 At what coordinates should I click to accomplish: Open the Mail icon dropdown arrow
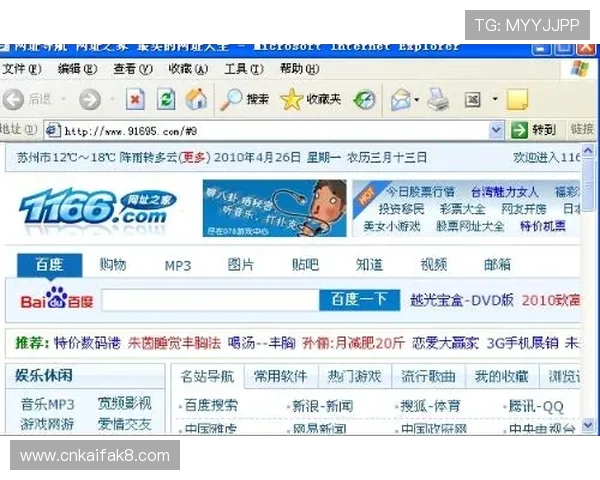(417, 100)
